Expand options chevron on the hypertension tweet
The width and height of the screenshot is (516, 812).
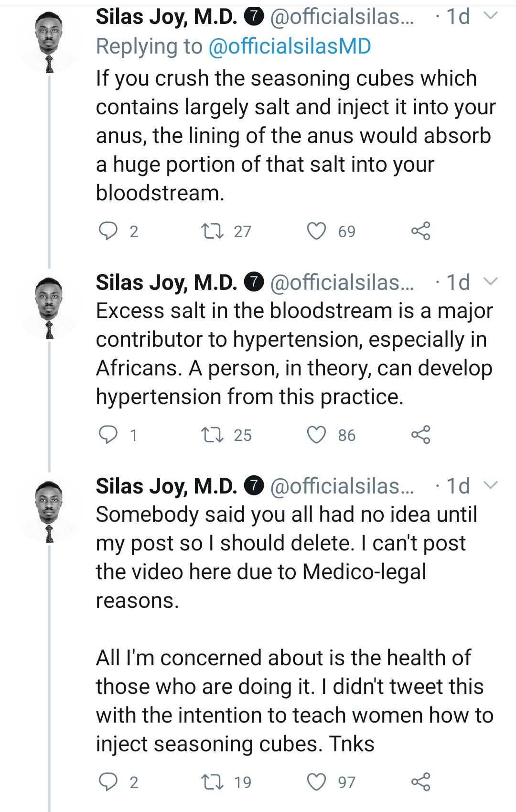click(491, 282)
